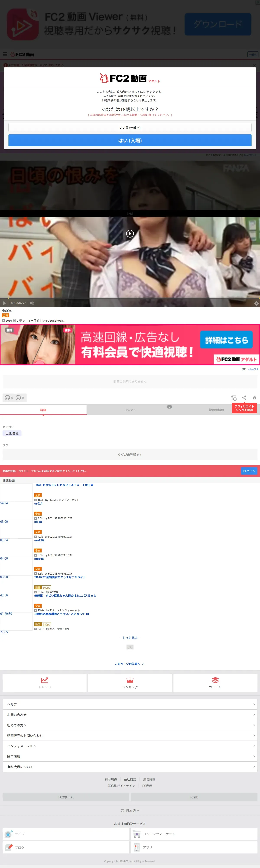The image size is (260, 868).
Task: Expand the 障害情報 row
Action: click(x=130, y=756)
